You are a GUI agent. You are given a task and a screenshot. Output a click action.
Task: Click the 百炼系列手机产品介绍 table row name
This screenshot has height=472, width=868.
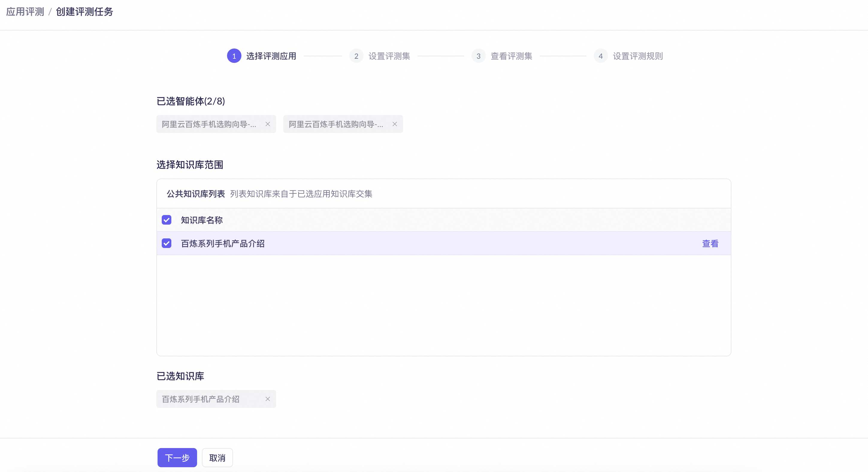[x=223, y=243]
